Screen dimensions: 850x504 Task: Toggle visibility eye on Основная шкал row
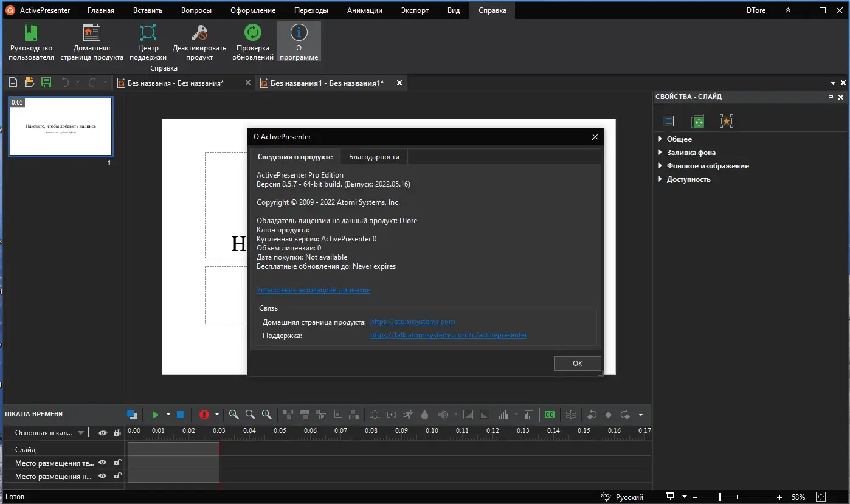click(x=102, y=433)
